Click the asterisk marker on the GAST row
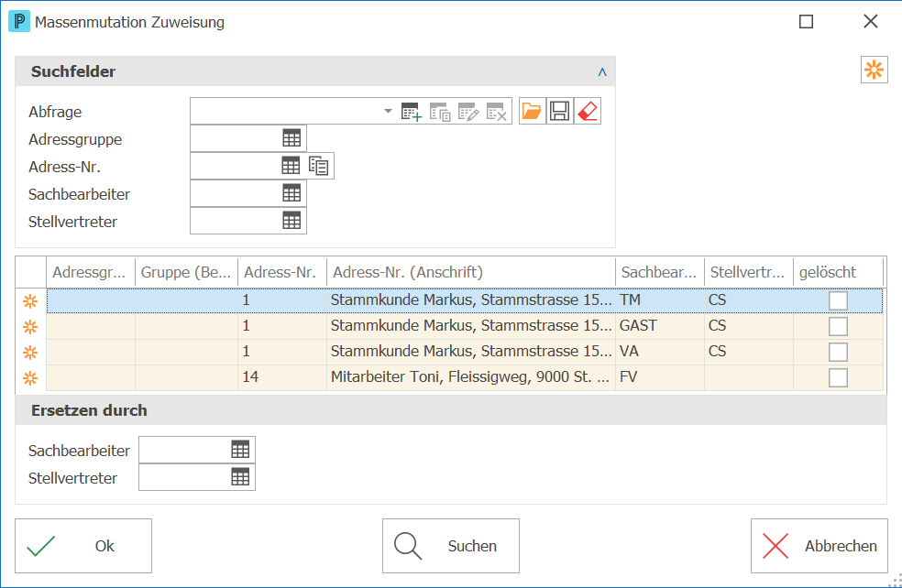The image size is (902, 588). point(30,327)
